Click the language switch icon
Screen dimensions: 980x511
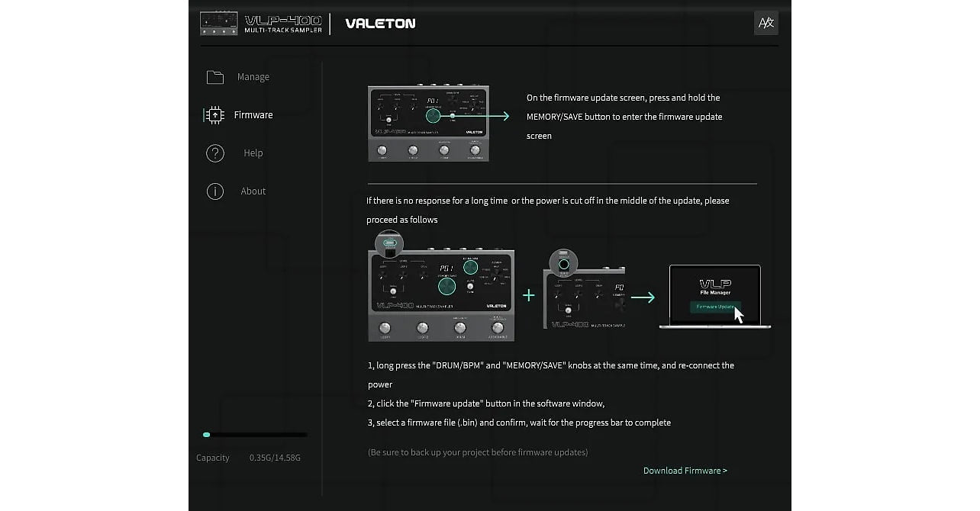click(766, 23)
